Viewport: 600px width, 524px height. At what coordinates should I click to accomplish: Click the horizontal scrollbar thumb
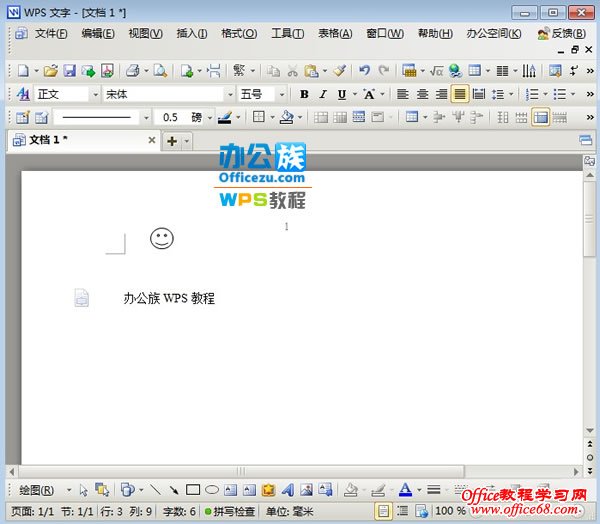click(241, 471)
